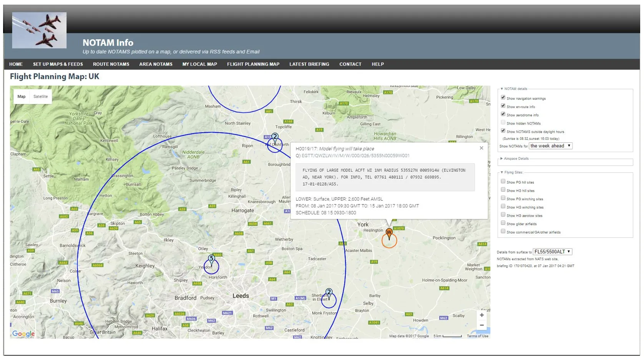Collapse the NOTAM details section
The width and height of the screenshot is (644, 358).
pos(514,89)
